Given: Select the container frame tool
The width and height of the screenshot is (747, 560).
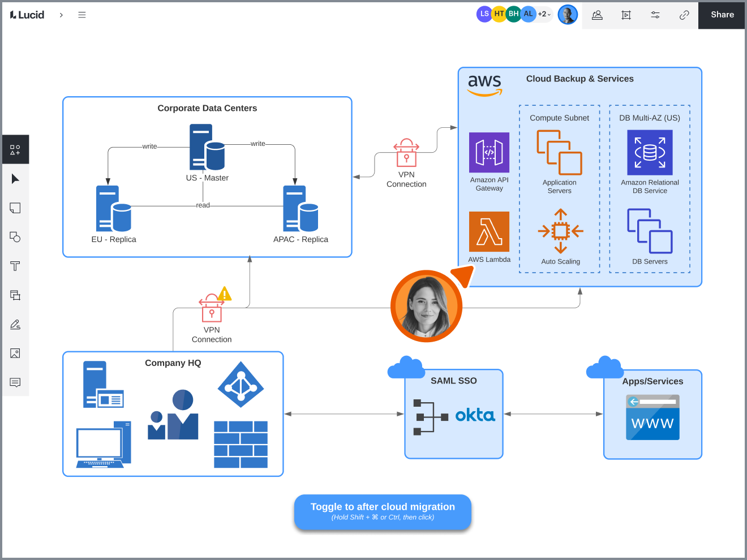Looking at the screenshot, I should [15, 295].
